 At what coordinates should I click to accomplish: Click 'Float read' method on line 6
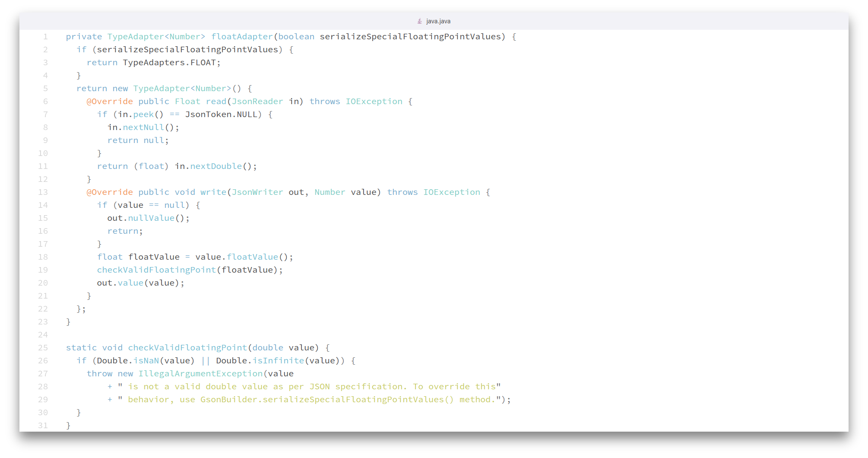tap(200, 102)
